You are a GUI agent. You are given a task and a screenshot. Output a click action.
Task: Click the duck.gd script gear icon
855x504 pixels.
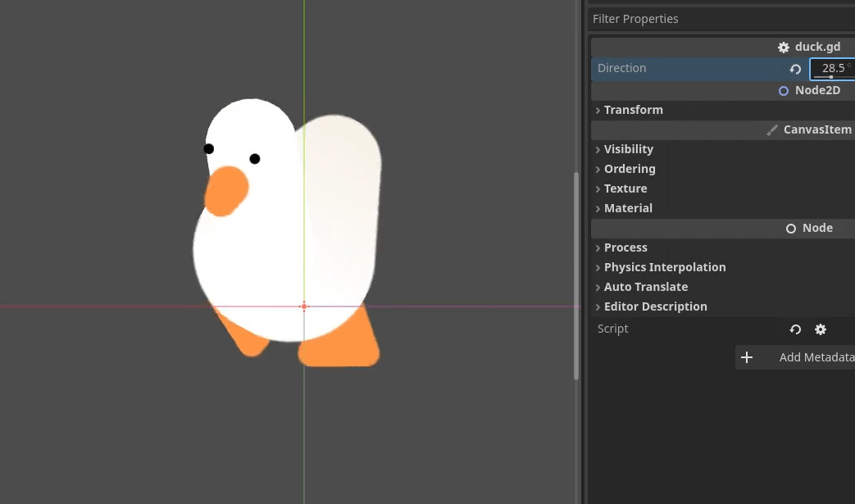click(784, 48)
